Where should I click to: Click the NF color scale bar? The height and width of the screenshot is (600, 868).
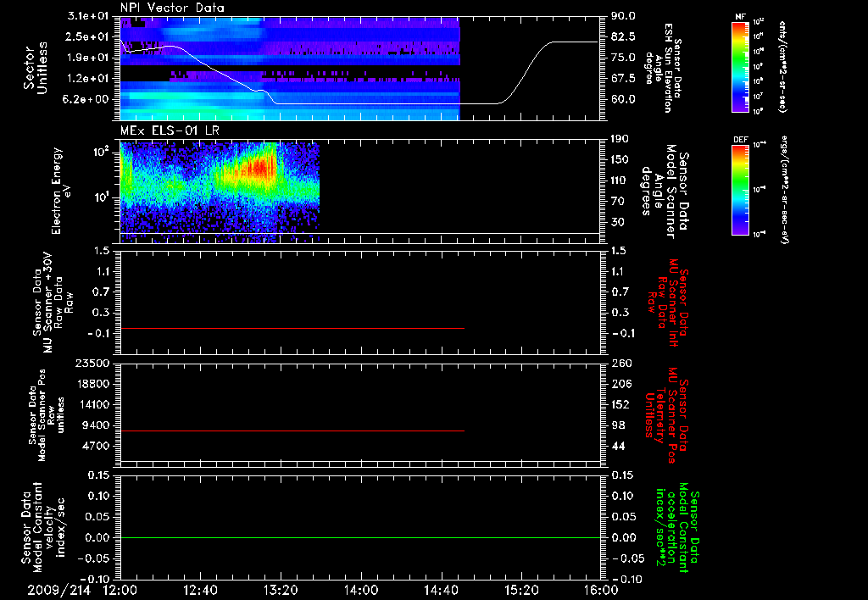(x=740, y=66)
